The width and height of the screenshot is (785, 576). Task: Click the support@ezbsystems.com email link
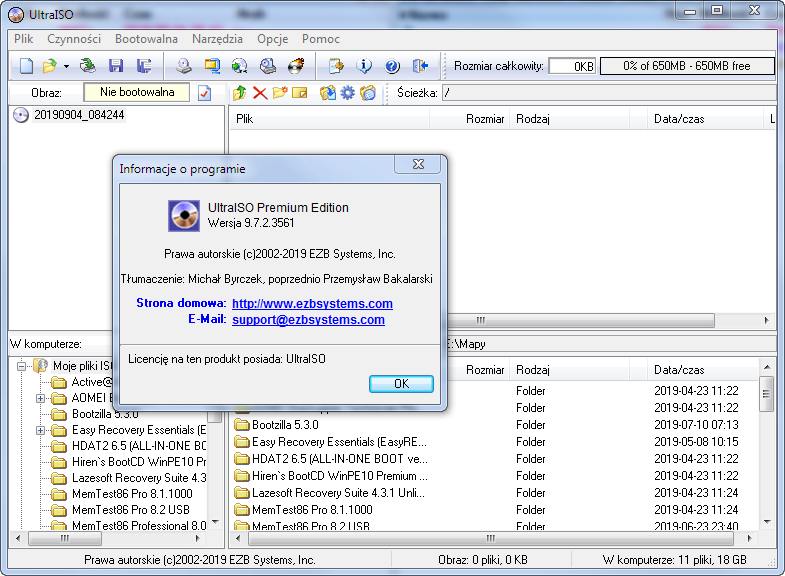pyautogui.click(x=308, y=319)
